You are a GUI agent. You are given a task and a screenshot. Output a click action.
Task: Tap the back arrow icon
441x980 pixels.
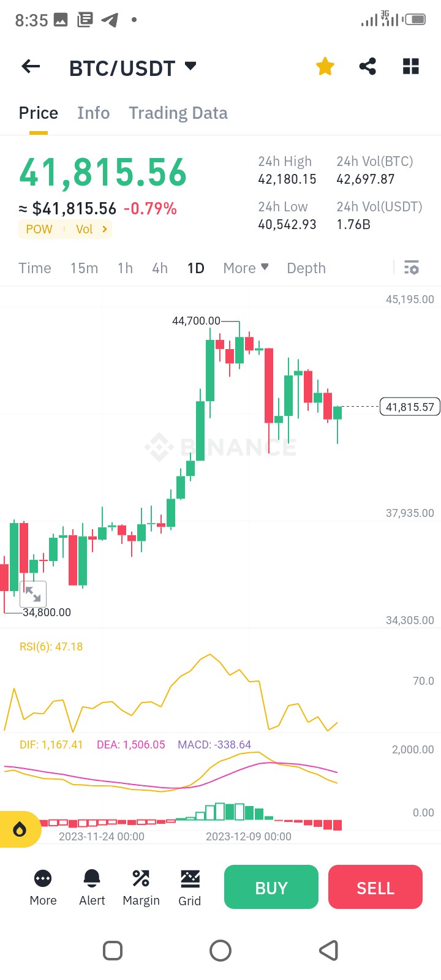(31, 66)
